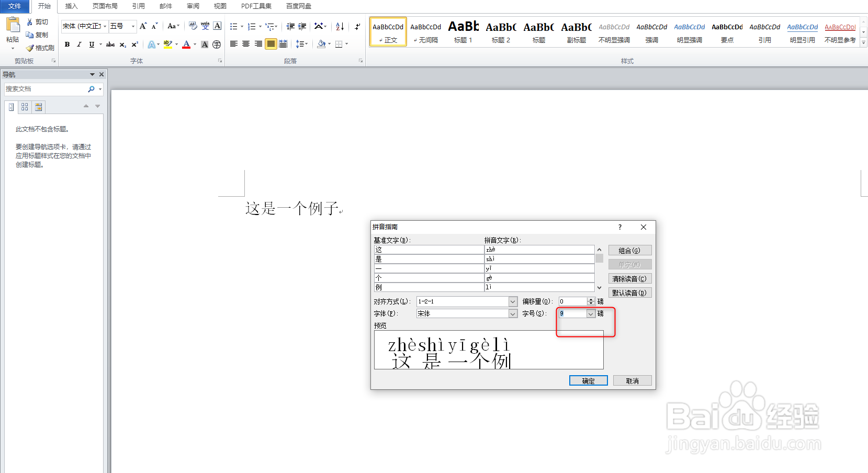Open the font name 宋体 dropdown in ribbon

tap(105, 26)
